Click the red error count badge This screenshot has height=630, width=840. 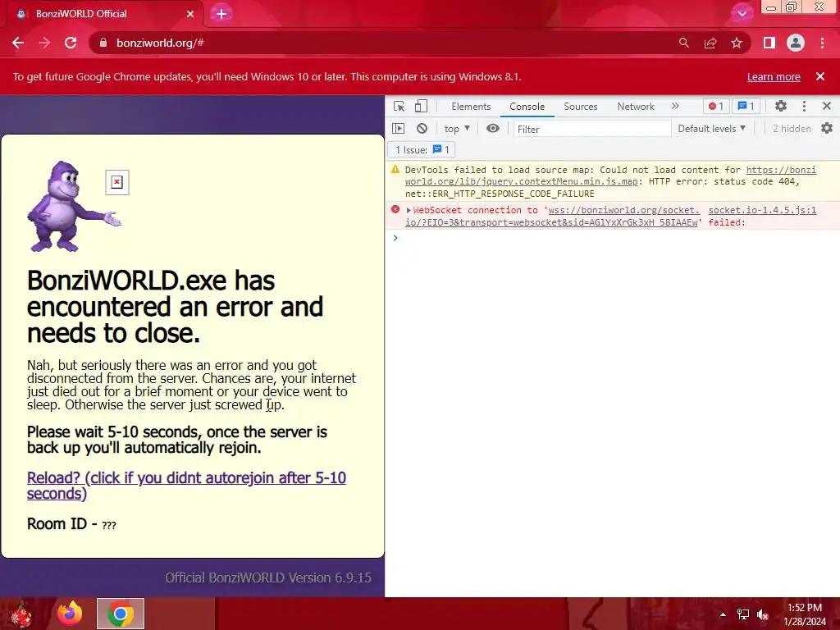pos(716,106)
